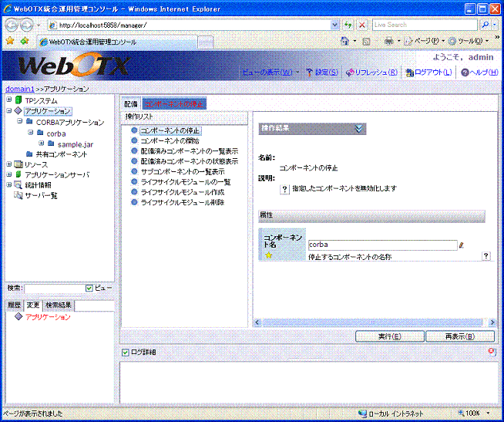Image resolution: width=504 pixels, height=422 pixels.
Task: Click the browser stop (red X) button
Action: pyautogui.click(x=362, y=25)
